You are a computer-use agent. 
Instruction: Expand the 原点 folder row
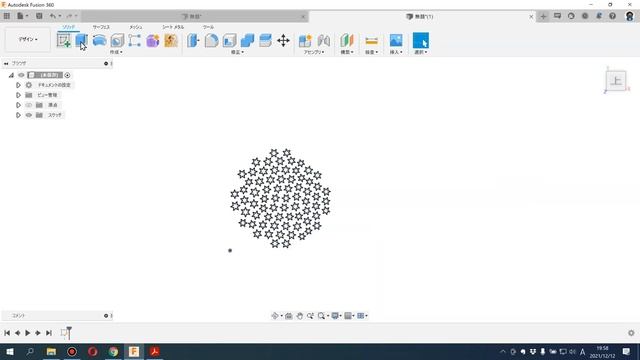pyautogui.click(x=18, y=105)
